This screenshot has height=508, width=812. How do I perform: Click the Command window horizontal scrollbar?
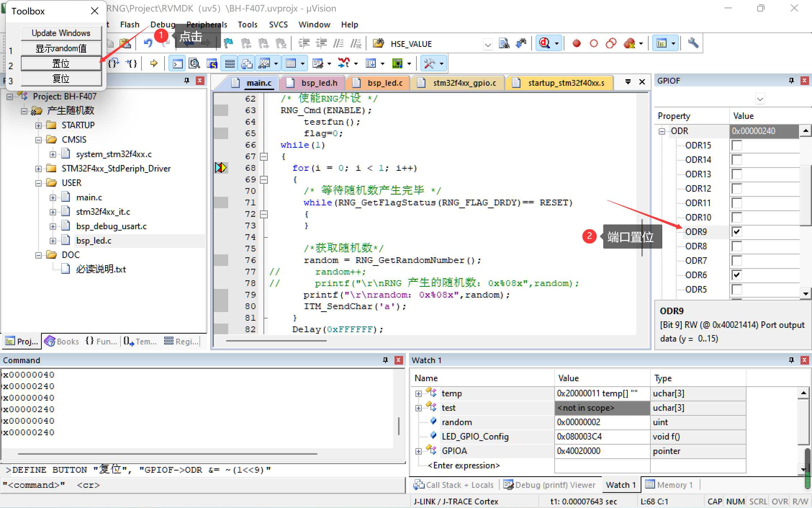point(167,454)
